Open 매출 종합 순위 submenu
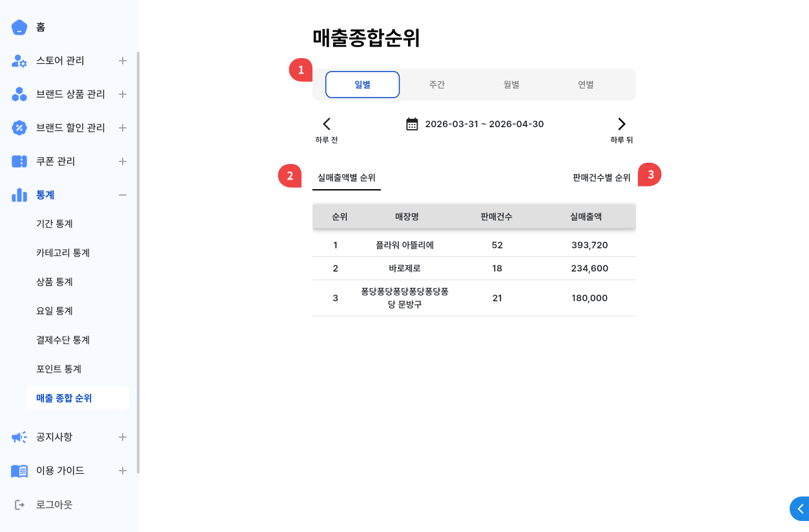This screenshot has height=532, width=809. pyautogui.click(x=77, y=398)
